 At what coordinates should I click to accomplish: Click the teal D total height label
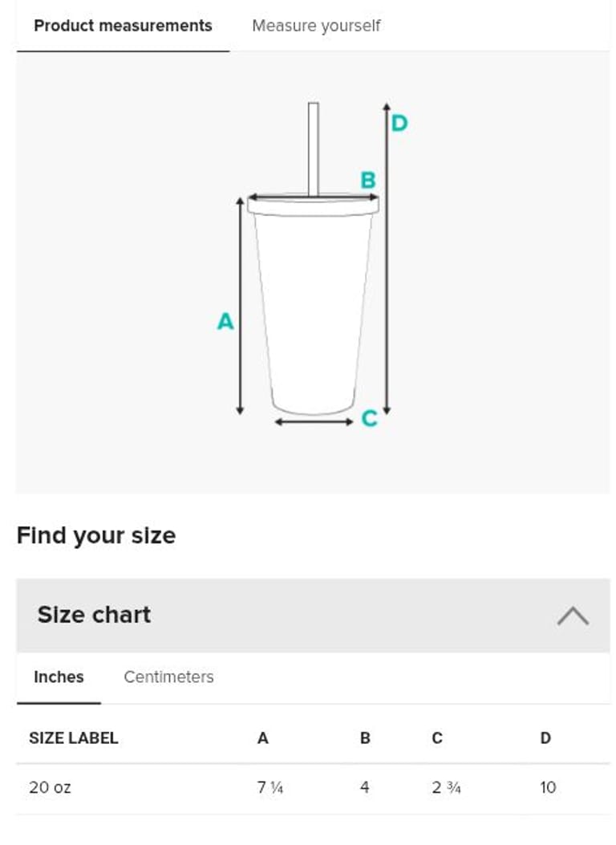pos(399,124)
